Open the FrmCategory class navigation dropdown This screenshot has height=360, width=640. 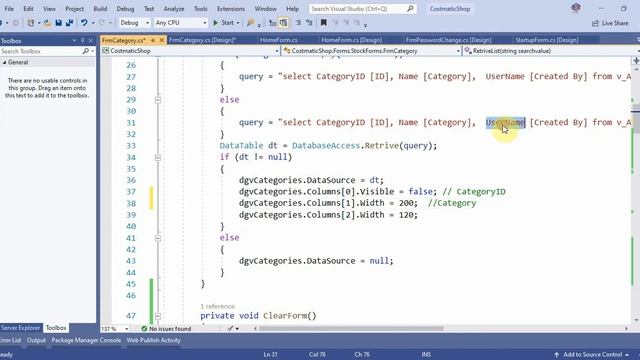(x=458, y=51)
